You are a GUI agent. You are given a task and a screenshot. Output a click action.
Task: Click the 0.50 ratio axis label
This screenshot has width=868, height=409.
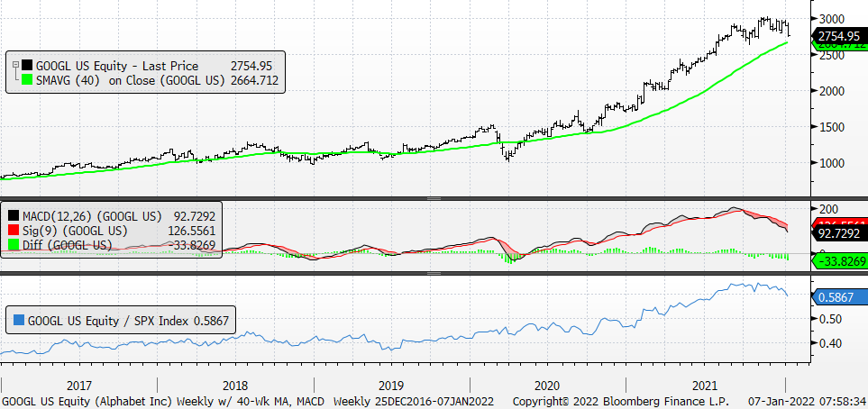(x=828, y=319)
